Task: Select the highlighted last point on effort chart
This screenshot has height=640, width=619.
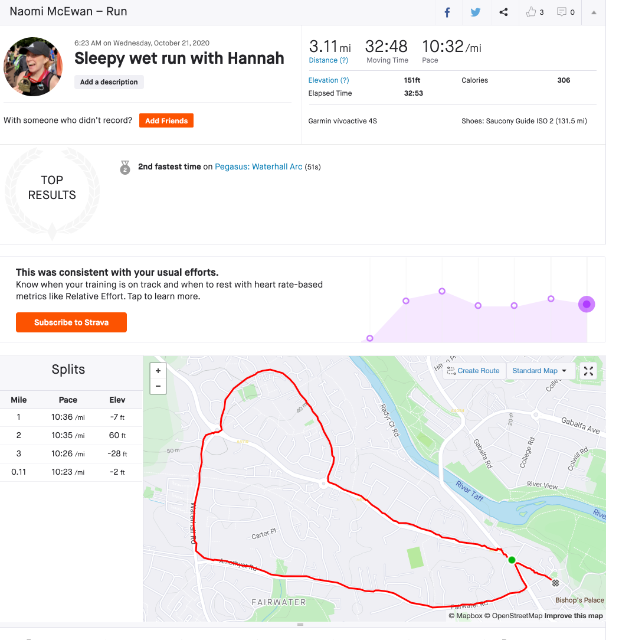Action: point(587,304)
